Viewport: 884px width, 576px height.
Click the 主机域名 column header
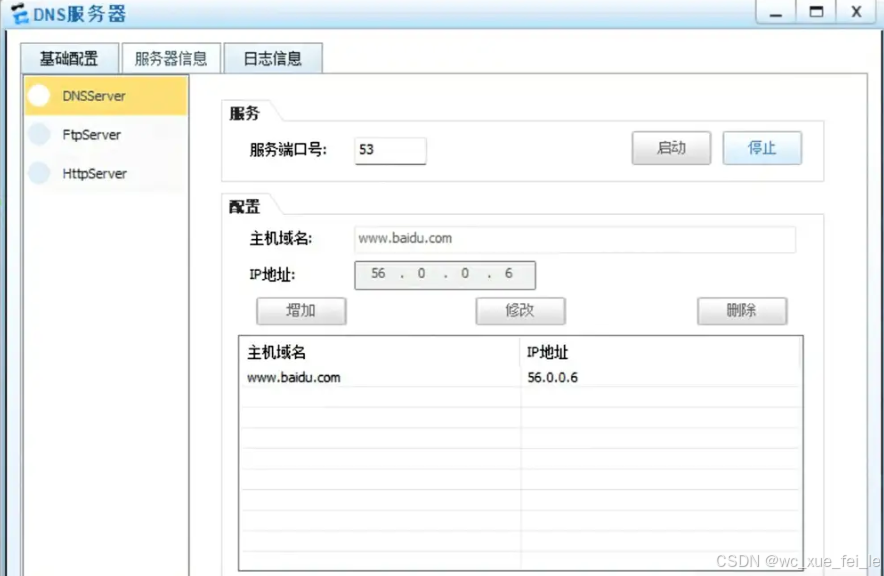pos(380,353)
